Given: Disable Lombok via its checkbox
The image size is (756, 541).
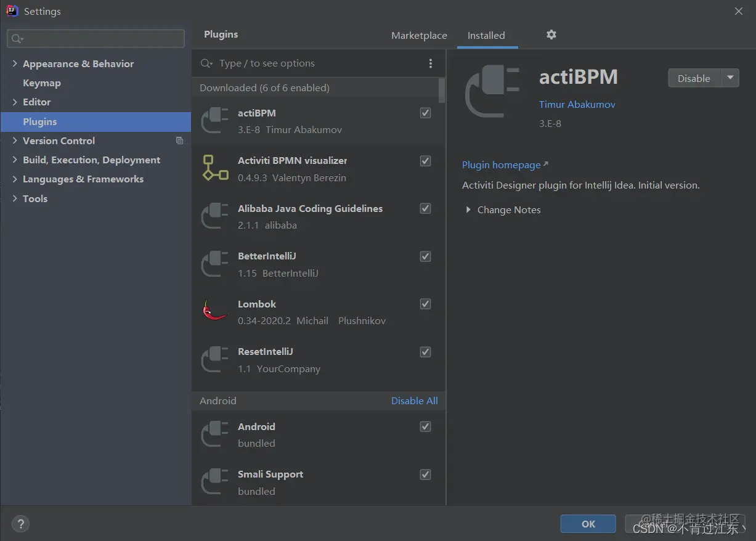Looking at the screenshot, I should (425, 304).
